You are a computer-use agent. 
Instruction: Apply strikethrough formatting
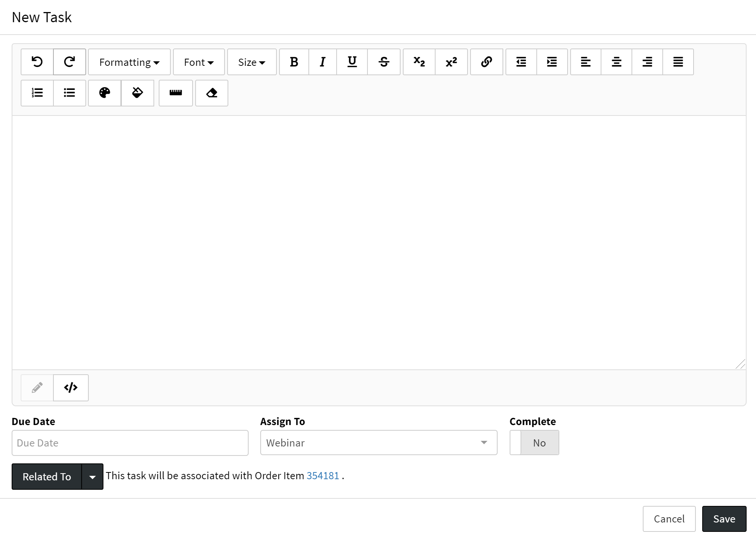pyautogui.click(x=384, y=62)
